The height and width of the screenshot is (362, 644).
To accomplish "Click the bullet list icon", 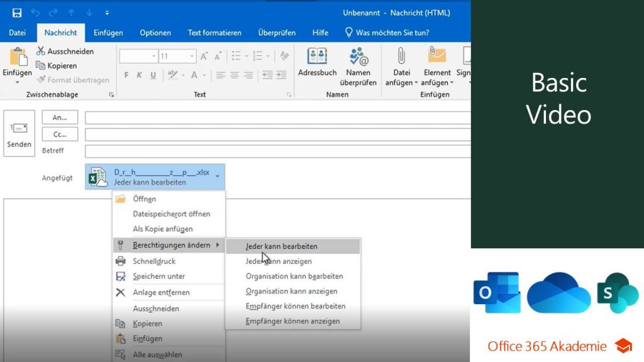I will 236,56.
